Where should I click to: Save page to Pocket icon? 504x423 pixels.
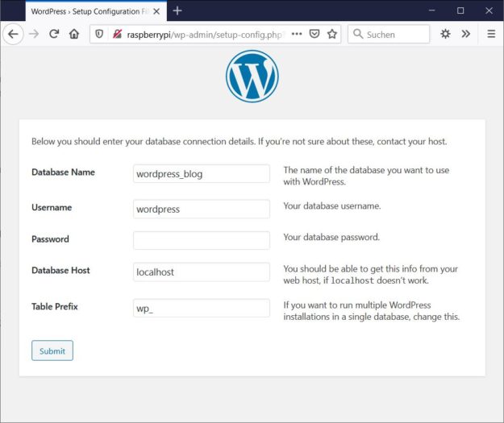point(314,34)
